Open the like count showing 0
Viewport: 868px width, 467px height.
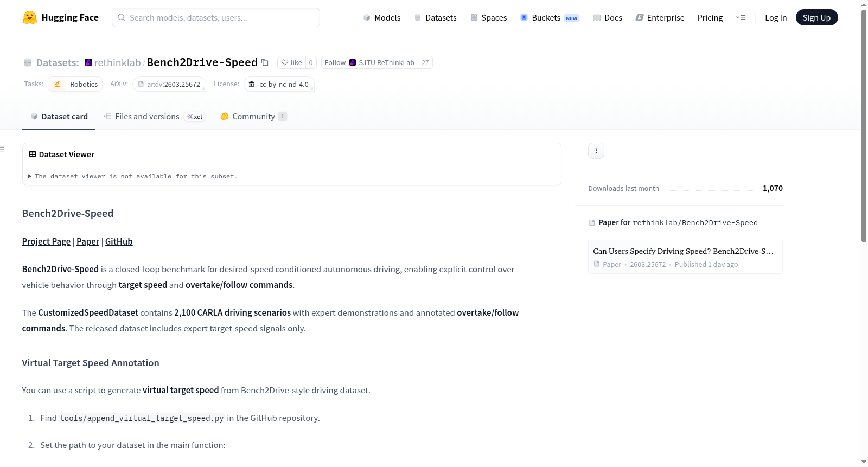[x=311, y=62]
